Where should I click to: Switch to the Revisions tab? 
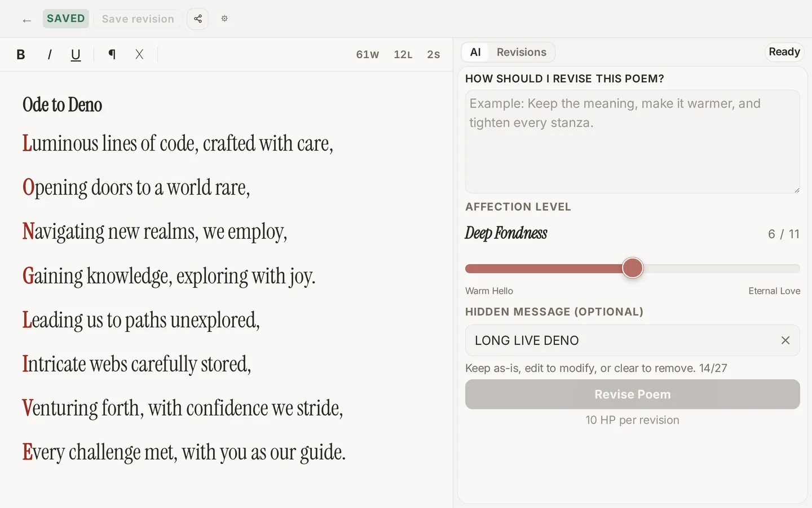click(x=522, y=52)
